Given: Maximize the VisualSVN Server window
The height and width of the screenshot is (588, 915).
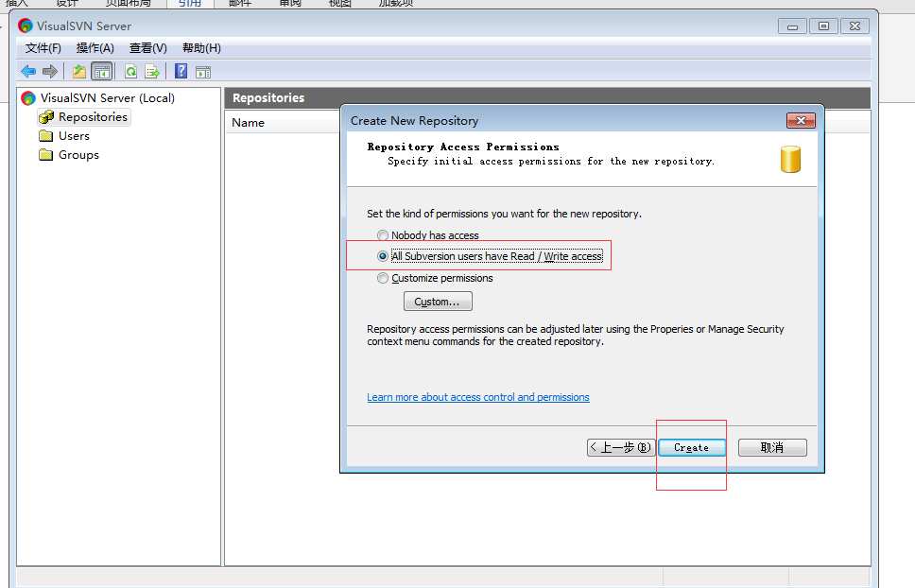Looking at the screenshot, I should tap(823, 26).
